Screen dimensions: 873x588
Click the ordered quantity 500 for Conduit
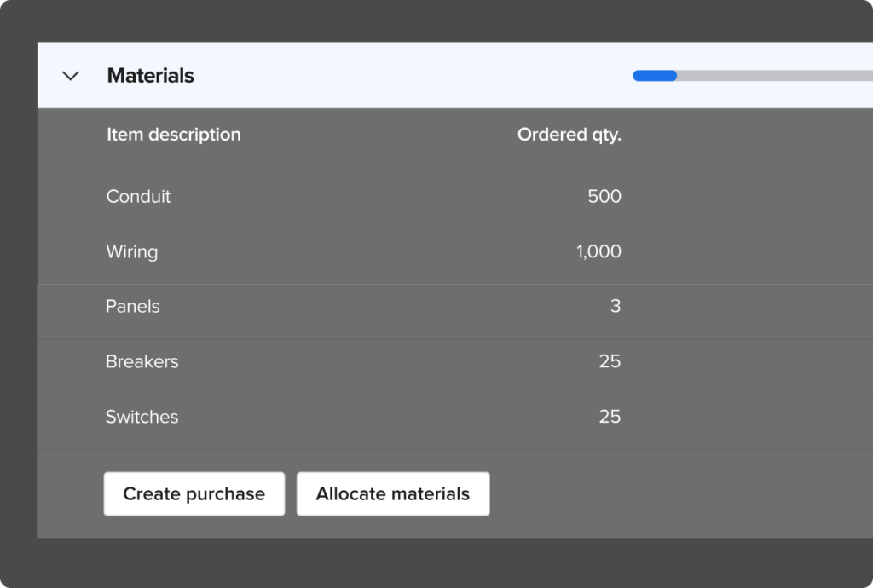(603, 196)
